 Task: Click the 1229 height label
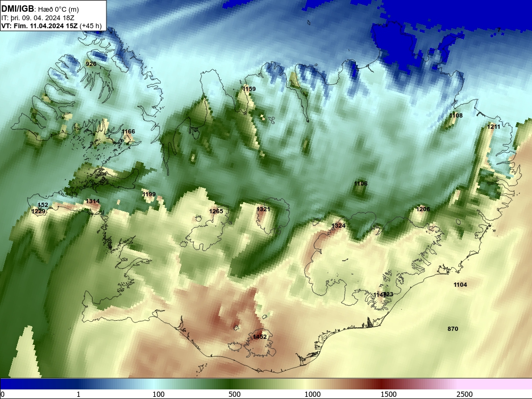(x=38, y=211)
